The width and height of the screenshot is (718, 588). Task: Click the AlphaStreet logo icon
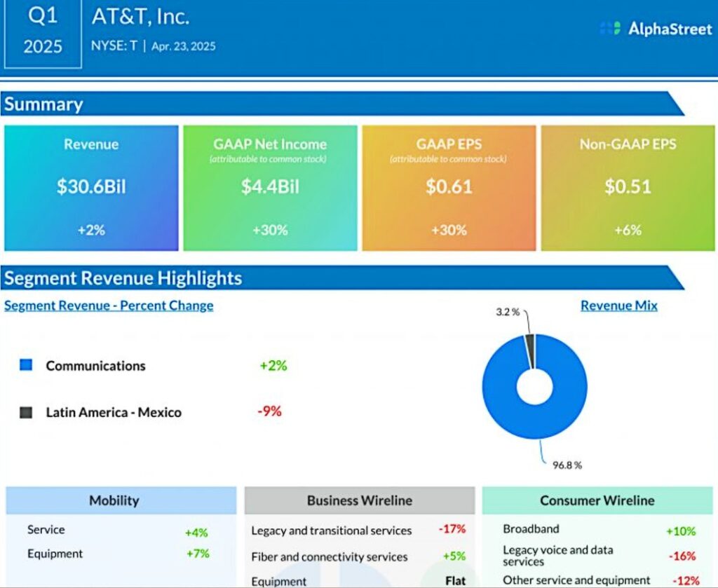pyautogui.click(x=610, y=28)
